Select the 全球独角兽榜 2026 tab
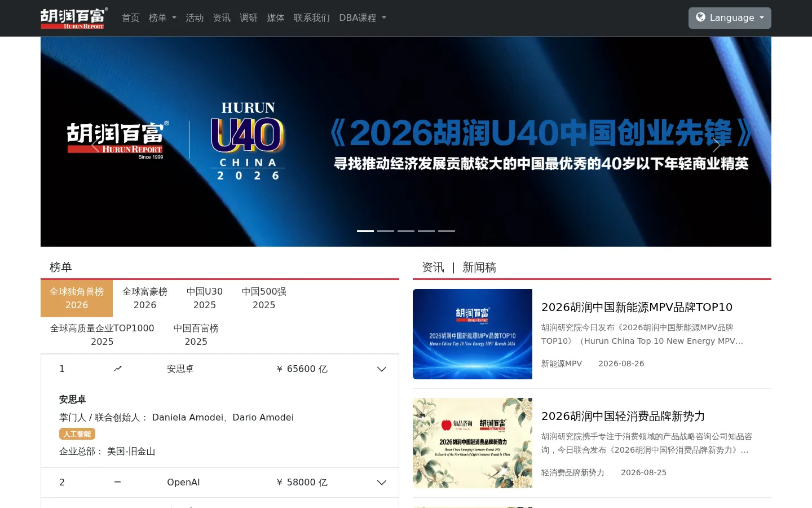The width and height of the screenshot is (812, 508). pyautogui.click(x=77, y=299)
